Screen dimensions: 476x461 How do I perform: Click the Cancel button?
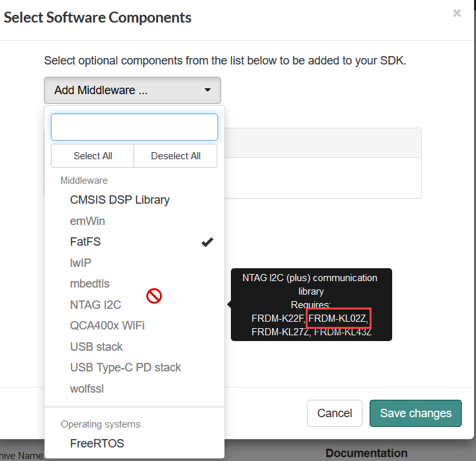pyautogui.click(x=335, y=413)
